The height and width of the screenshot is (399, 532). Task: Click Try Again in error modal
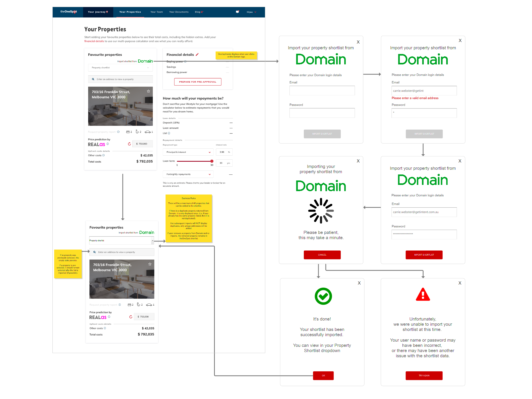point(424,376)
